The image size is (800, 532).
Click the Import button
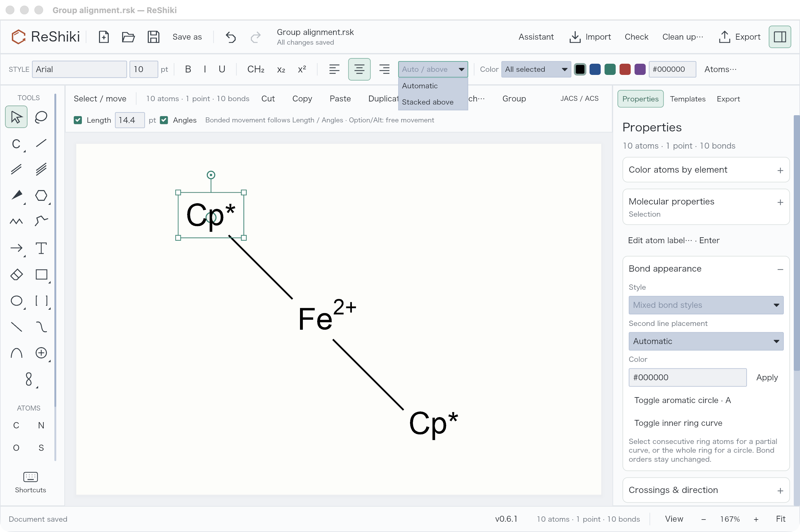[x=590, y=37]
